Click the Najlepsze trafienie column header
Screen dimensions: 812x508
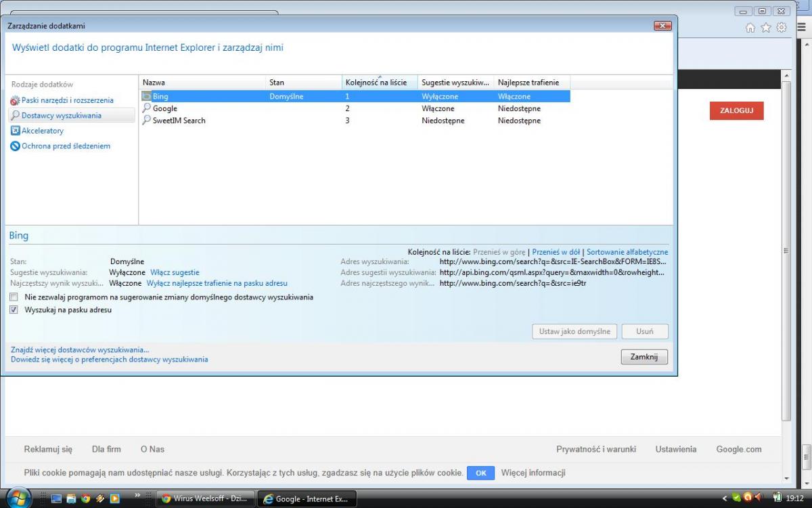pyautogui.click(x=532, y=83)
